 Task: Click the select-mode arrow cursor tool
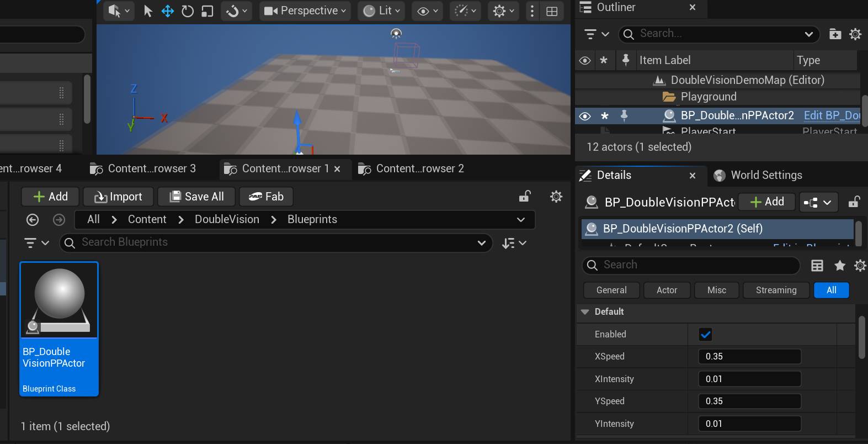pyautogui.click(x=148, y=11)
